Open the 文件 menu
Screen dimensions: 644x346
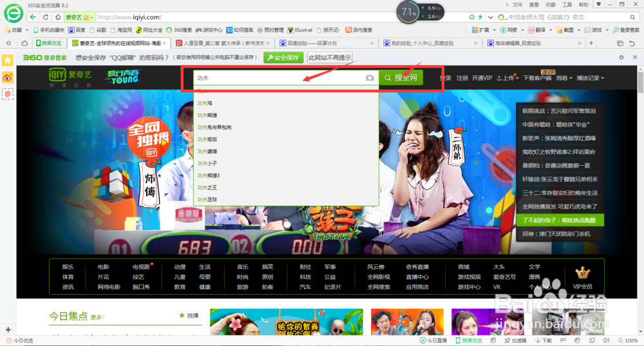(518, 5)
